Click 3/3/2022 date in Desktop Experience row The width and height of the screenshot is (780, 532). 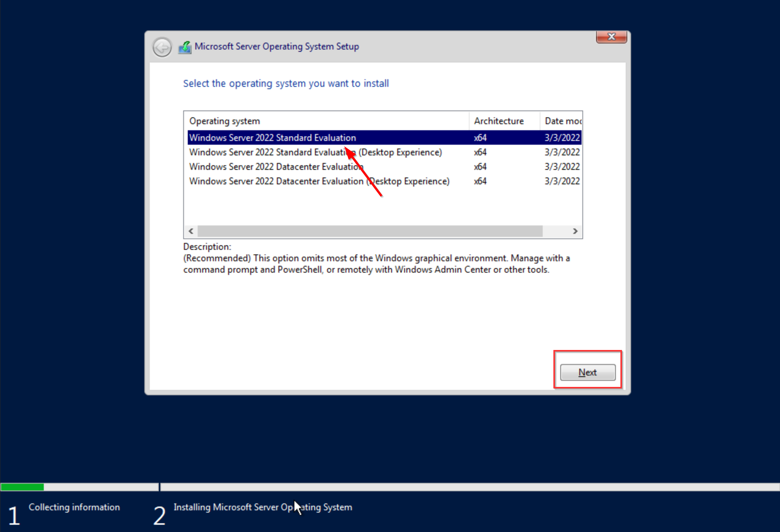point(562,152)
